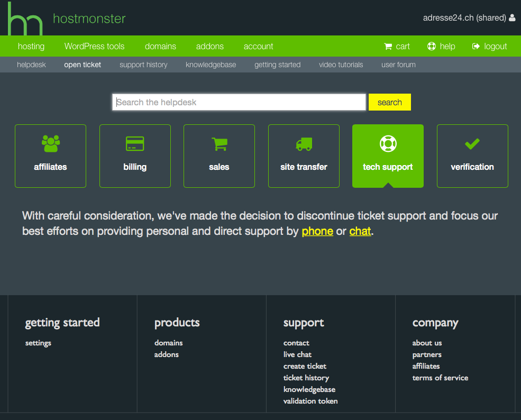Click the help lifebuoy icon in navbar

[431, 46]
